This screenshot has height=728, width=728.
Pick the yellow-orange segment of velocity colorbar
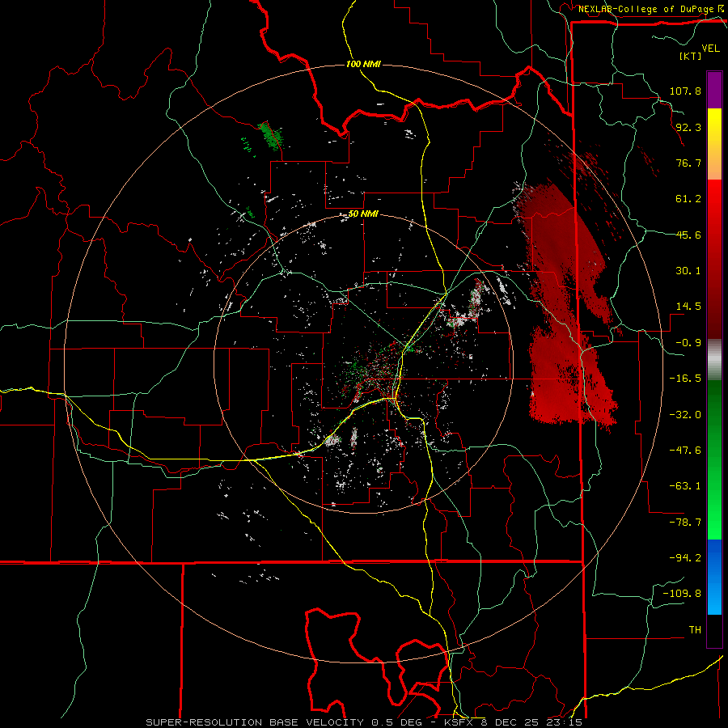tap(714, 144)
